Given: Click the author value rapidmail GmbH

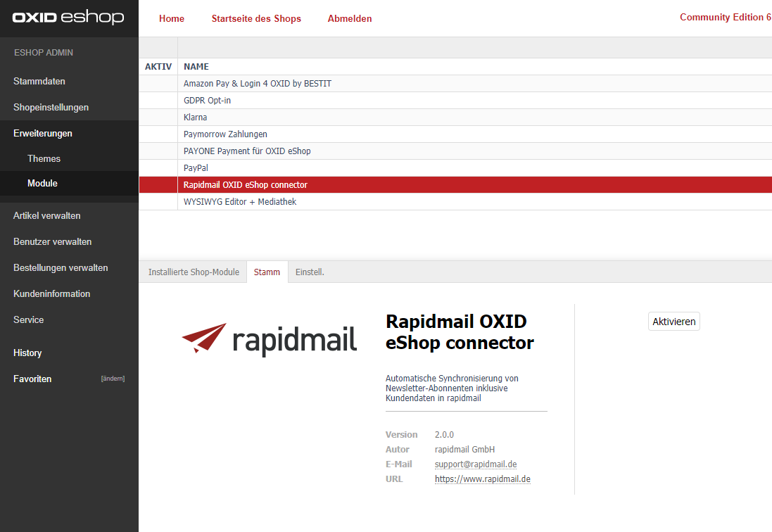Looking at the screenshot, I should pyautogui.click(x=464, y=450).
